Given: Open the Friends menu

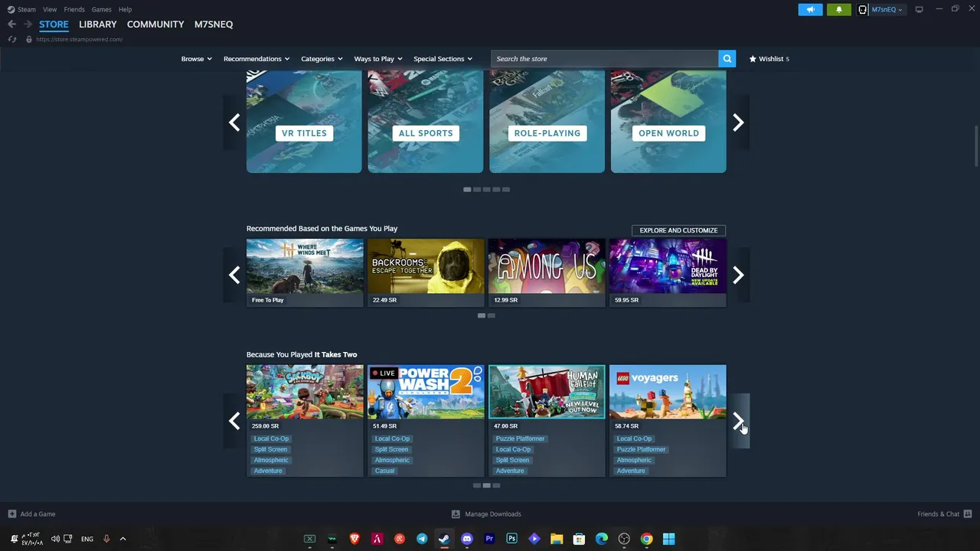Looking at the screenshot, I should [74, 9].
